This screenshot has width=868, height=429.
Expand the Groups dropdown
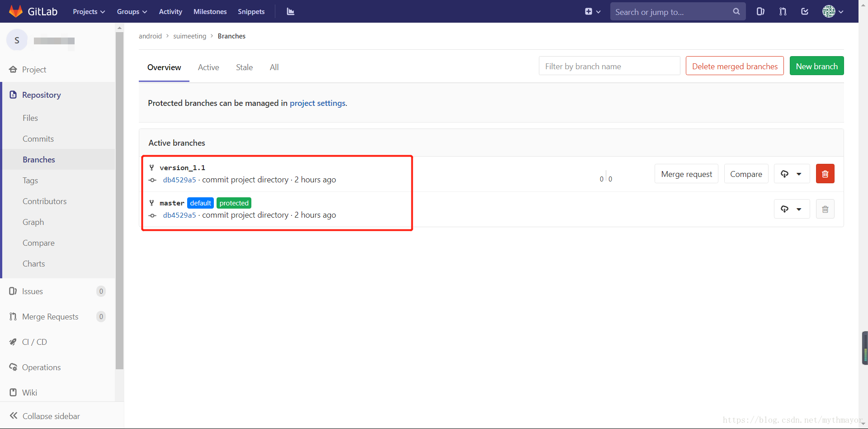pyautogui.click(x=132, y=12)
